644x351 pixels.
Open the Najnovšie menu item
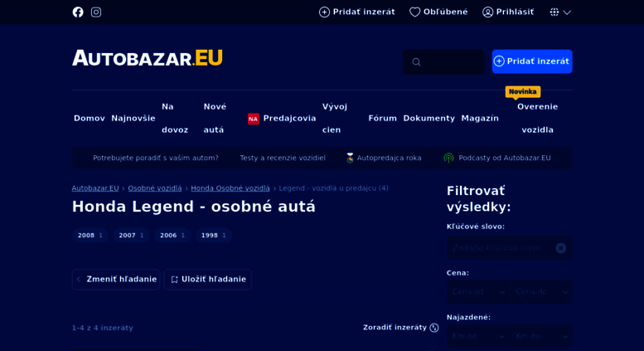coord(133,119)
